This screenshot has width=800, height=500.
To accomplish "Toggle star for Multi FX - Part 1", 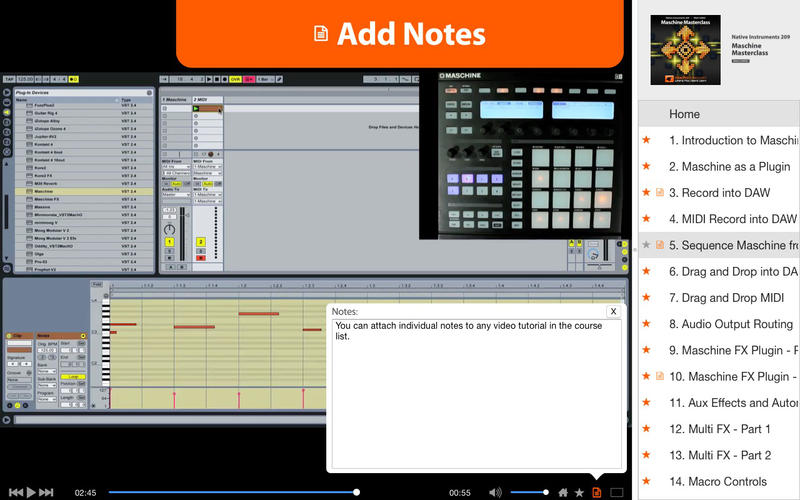I will pos(646,429).
